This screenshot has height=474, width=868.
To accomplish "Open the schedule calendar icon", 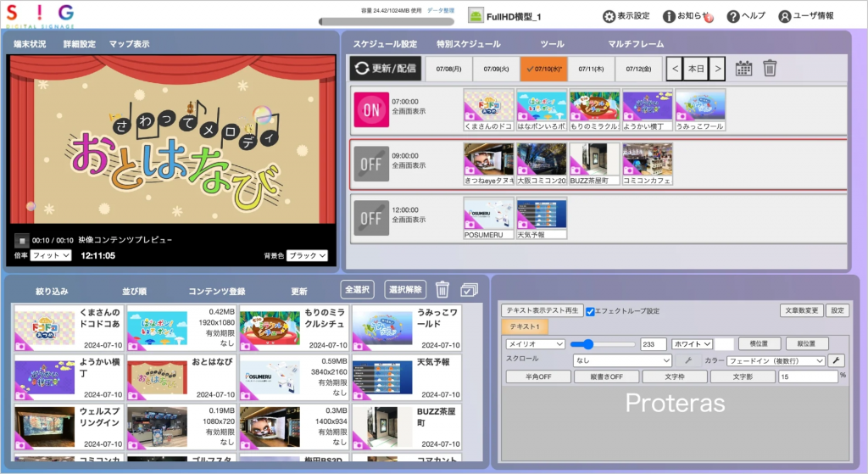I will [x=743, y=69].
